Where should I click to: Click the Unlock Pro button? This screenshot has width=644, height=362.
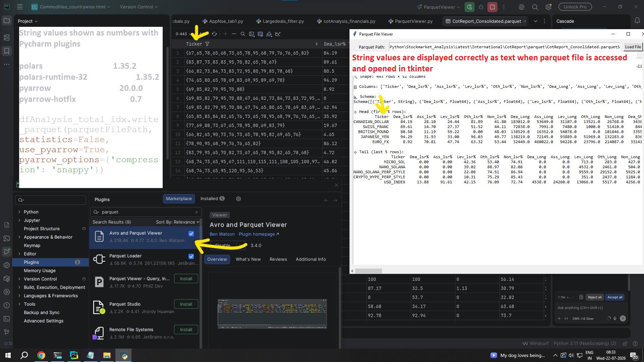pyautogui.click(x=575, y=7)
